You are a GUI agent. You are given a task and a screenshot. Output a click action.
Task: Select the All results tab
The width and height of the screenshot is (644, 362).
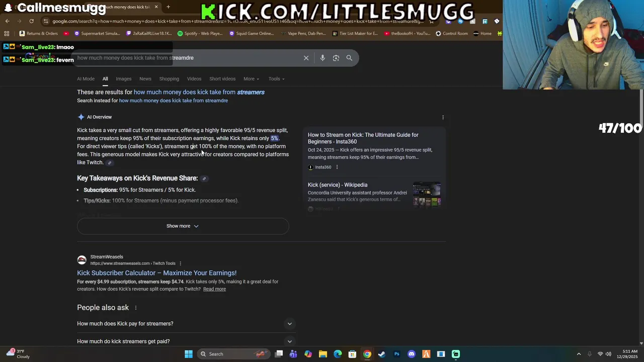[105, 79]
